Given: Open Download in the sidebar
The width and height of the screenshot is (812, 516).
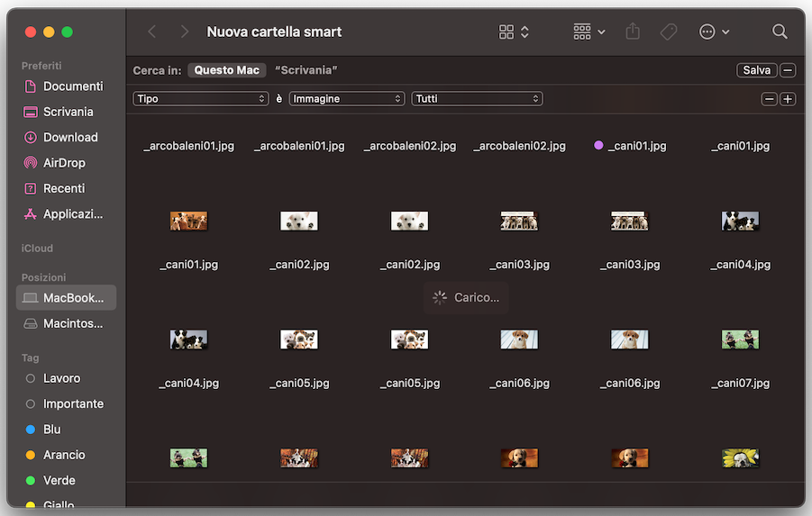Looking at the screenshot, I should coord(67,137).
